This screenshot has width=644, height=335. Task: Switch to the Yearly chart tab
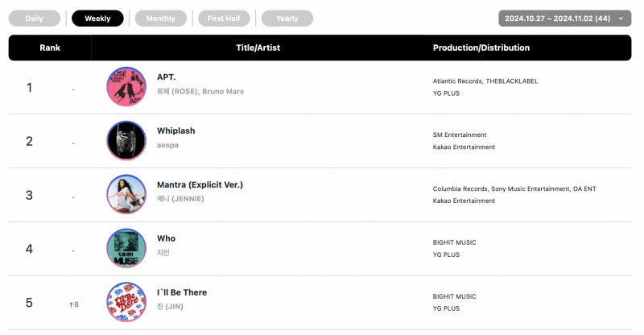(x=287, y=19)
